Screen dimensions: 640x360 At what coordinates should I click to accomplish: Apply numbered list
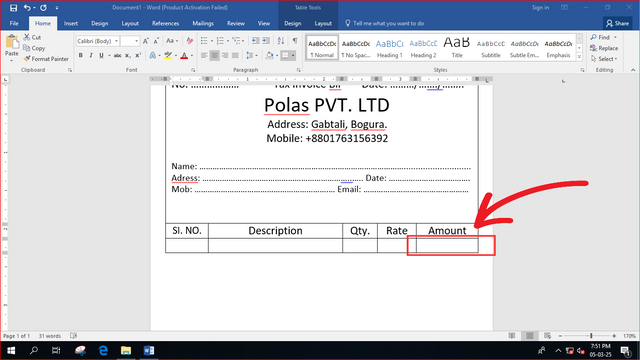[220, 41]
